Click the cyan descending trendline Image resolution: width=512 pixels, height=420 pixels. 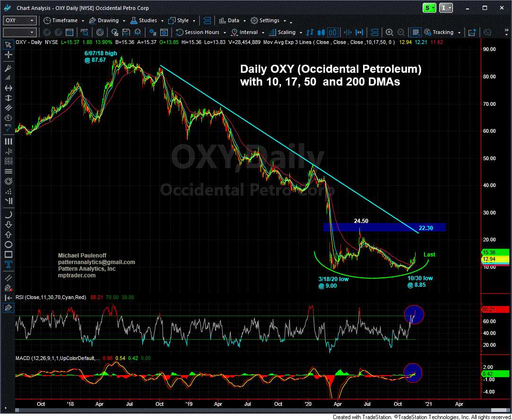pos(289,149)
